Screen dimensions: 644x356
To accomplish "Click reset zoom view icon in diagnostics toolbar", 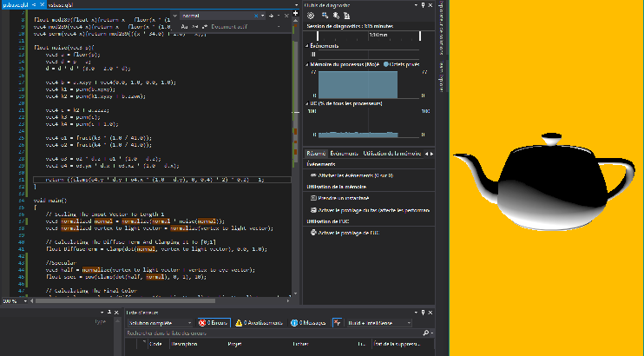I will (x=346, y=16).
